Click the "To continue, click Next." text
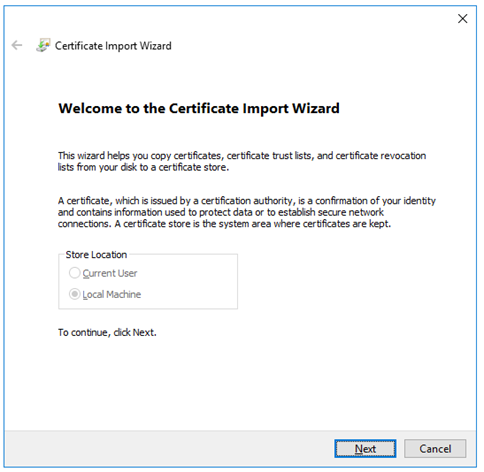The width and height of the screenshot is (484, 472). (x=107, y=332)
